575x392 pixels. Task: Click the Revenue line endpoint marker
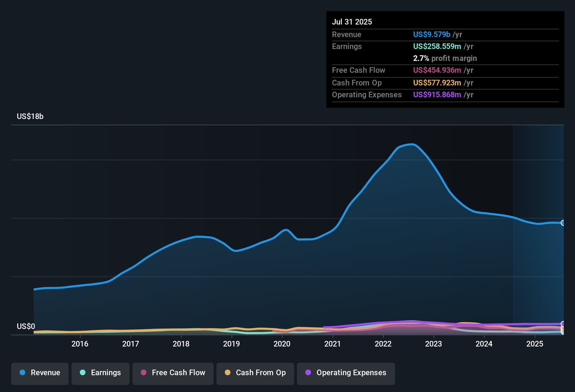coord(563,223)
